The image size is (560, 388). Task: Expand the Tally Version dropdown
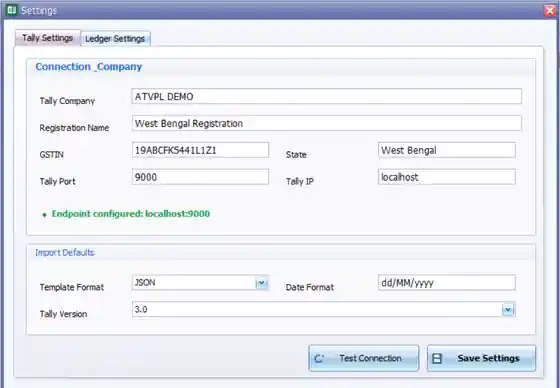[508, 309]
